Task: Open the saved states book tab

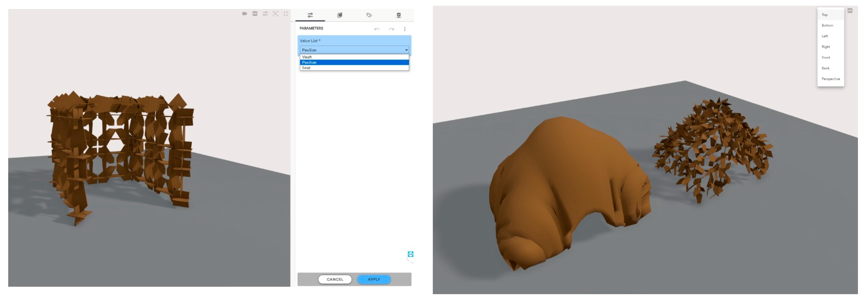Action: (x=340, y=15)
